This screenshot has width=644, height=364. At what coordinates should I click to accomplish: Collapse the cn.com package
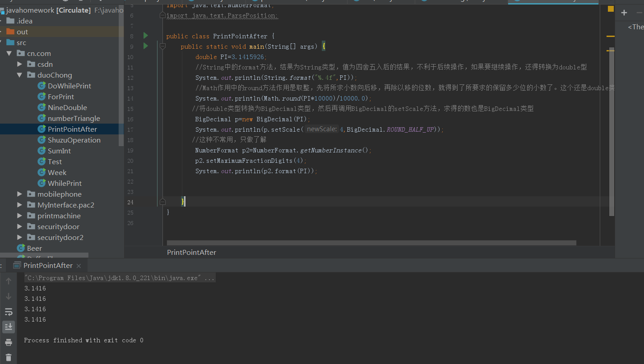9,54
